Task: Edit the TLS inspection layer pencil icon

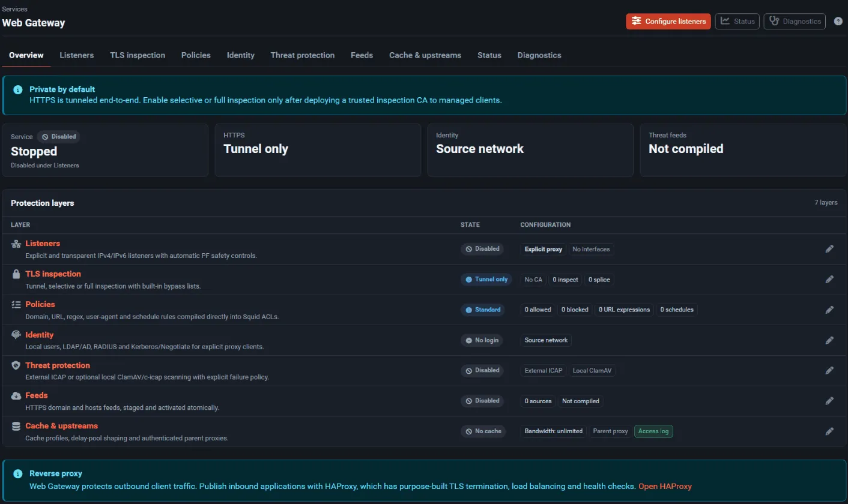Action: (829, 279)
